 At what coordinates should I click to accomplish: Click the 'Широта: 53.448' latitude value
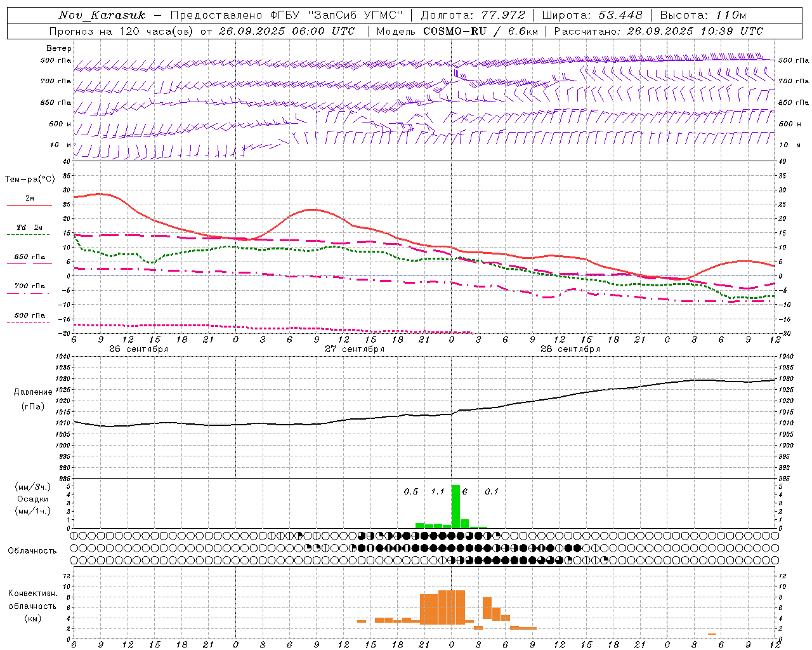(593, 15)
